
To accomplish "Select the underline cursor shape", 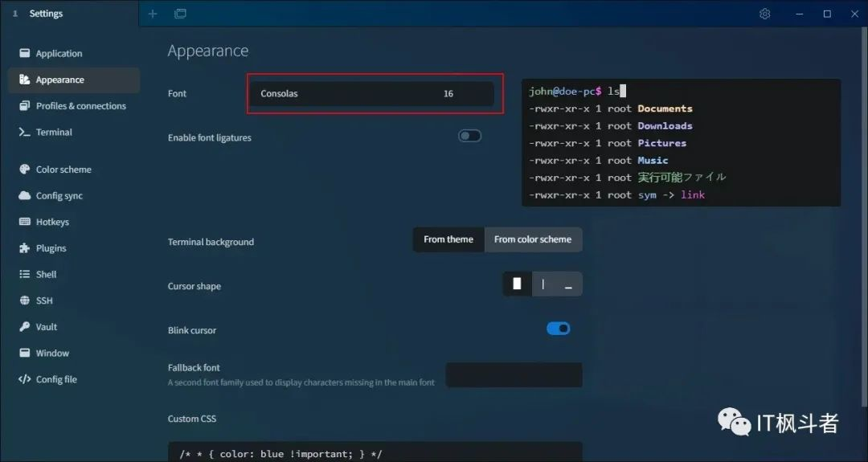I will [x=568, y=284].
